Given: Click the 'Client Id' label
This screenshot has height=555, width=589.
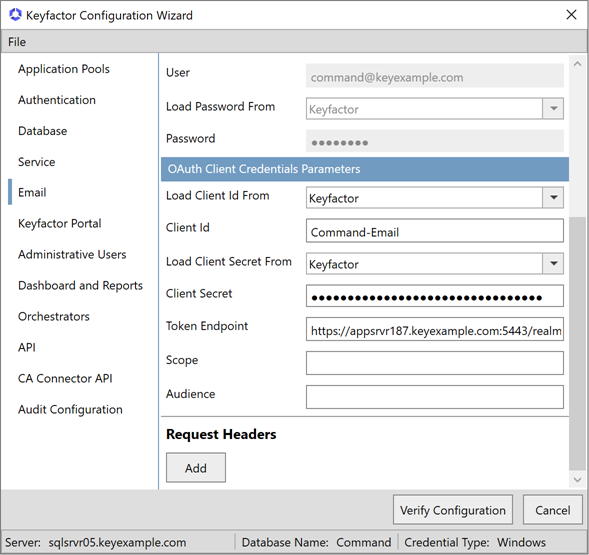Looking at the screenshot, I should coord(188,227).
